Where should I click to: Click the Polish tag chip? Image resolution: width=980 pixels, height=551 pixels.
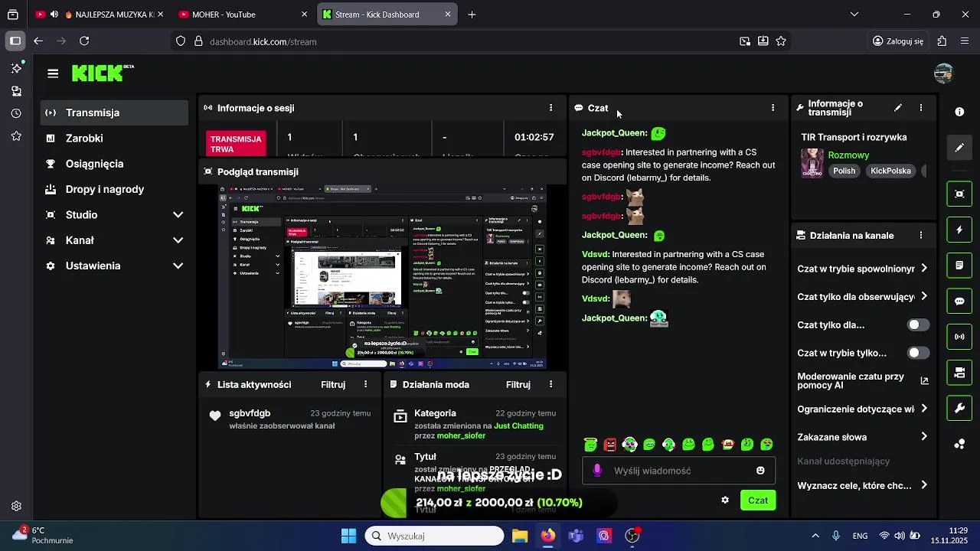(x=844, y=171)
